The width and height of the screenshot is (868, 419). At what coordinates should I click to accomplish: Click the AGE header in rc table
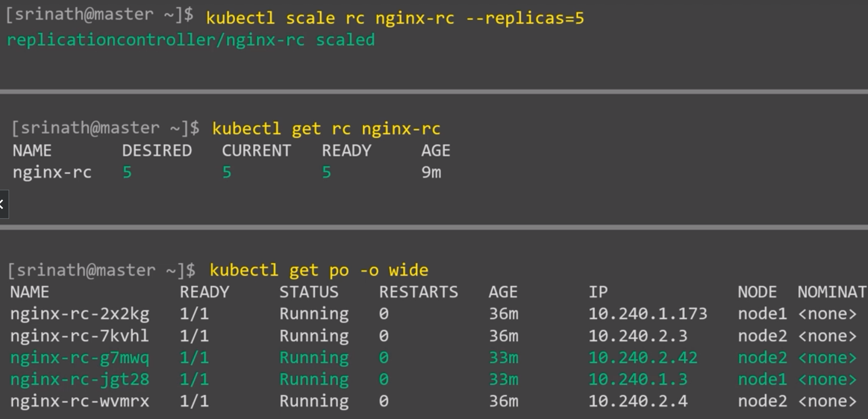(x=436, y=151)
